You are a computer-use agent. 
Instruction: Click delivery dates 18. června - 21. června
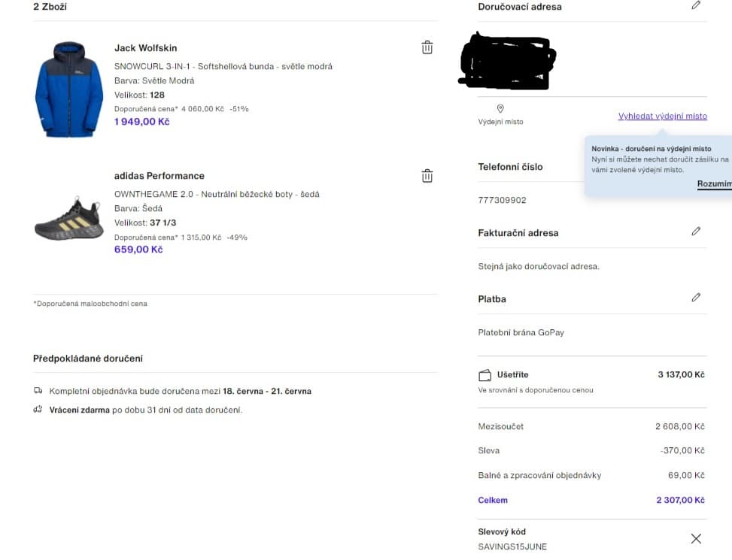click(x=267, y=391)
